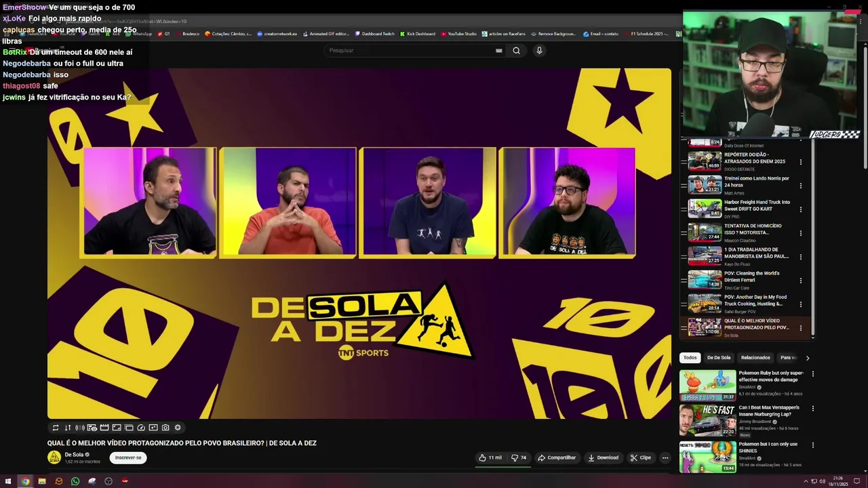This screenshot has width=868, height=488.
Task: Open options for 'Pokemon Ruby but only super-effective' video
Action: click(813, 373)
